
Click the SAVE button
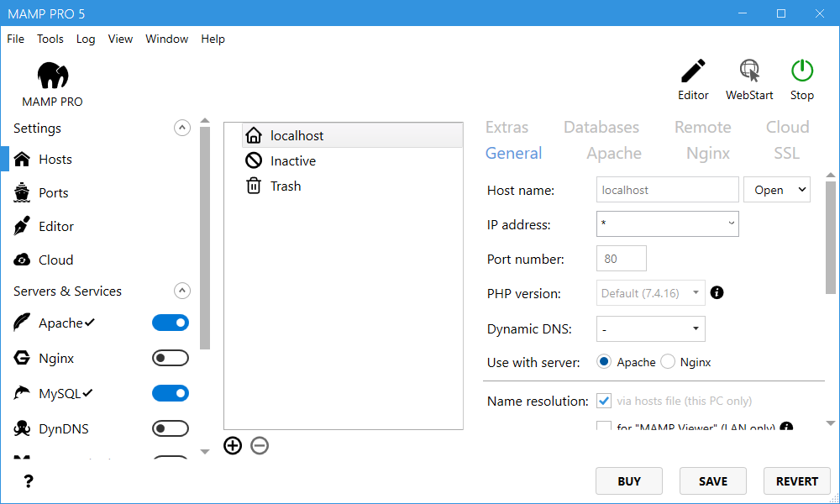[712, 481]
